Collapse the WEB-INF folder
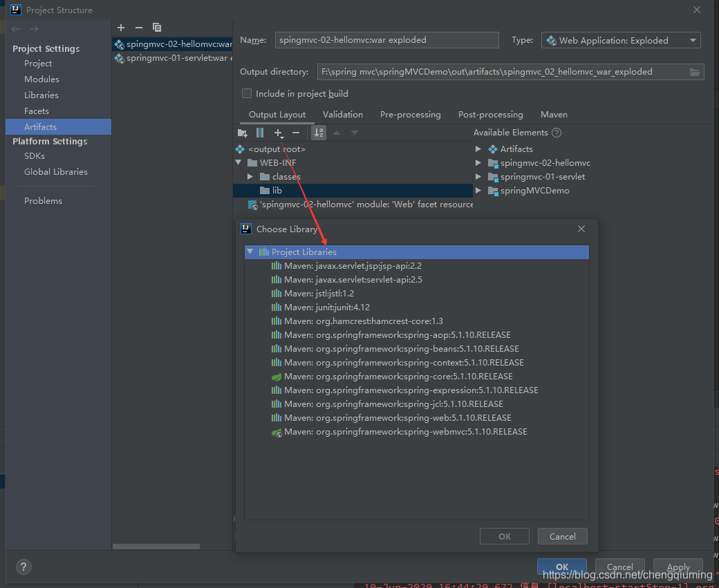Image resolution: width=719 pixels, height=588 pixels. [239, 162]
